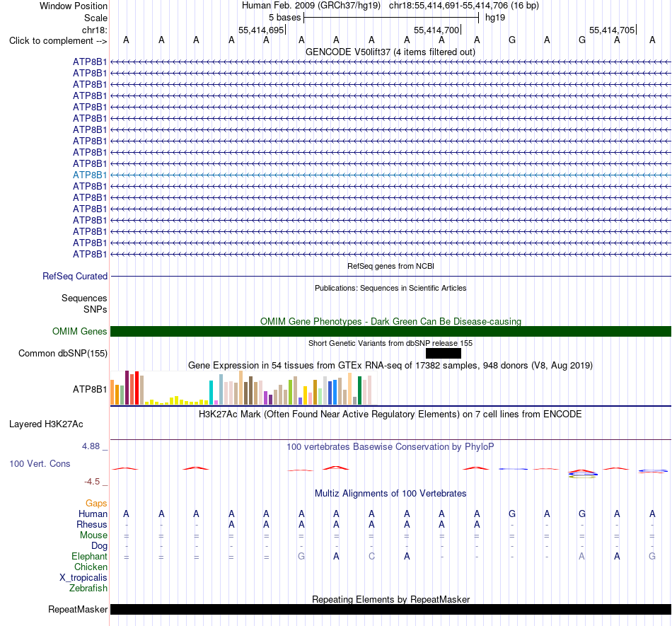Select the Human Feb. 2009 (GRCh37/hg19) assembly text
The width and height of the screenshot is (672, 626).
(x=311, y=6)
